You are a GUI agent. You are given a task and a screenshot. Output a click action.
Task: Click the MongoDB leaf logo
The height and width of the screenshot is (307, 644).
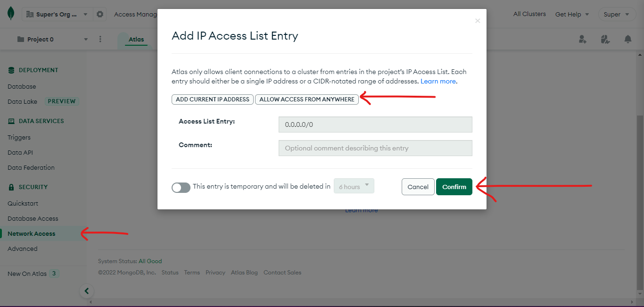[11, 14]
